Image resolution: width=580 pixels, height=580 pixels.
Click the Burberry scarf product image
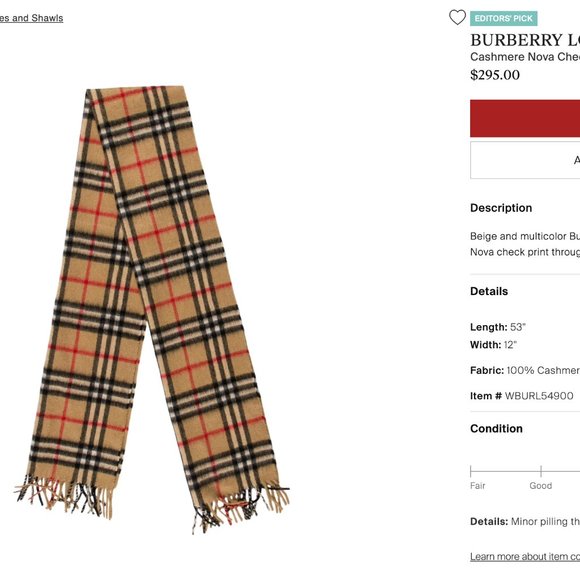(152, 307)
